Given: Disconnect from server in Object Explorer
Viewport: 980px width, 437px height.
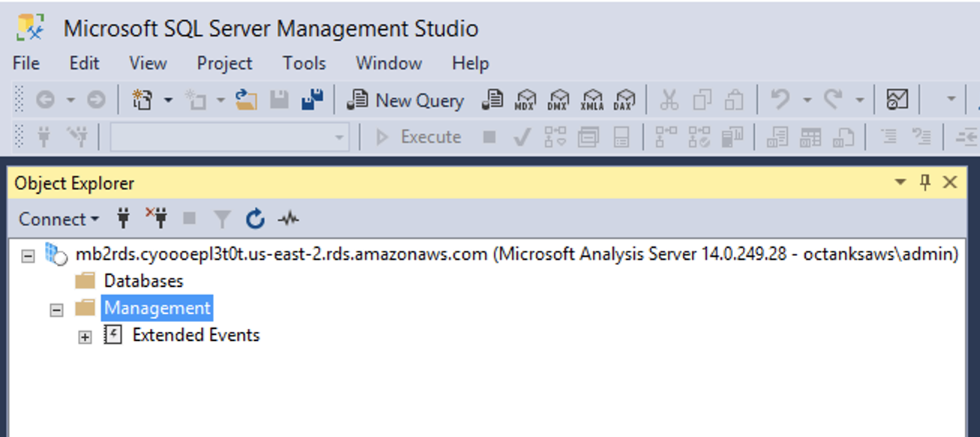Looking at the screenshot, I should pos(157,218).
